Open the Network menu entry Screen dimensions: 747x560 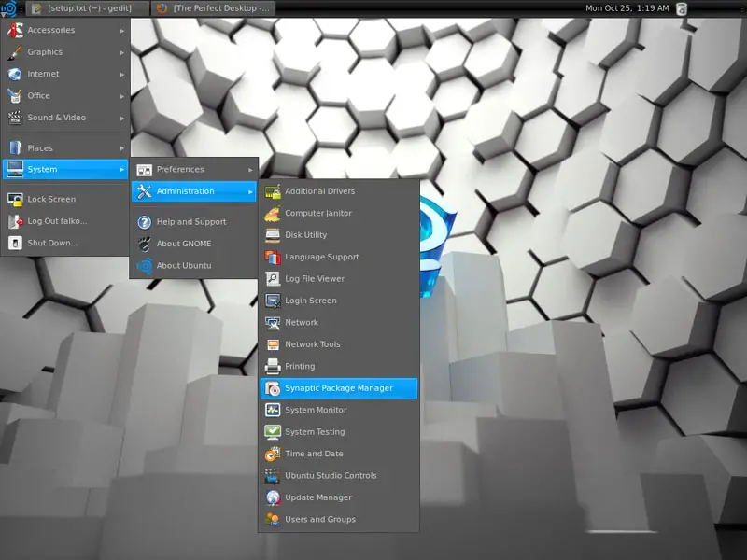point(339,322)
